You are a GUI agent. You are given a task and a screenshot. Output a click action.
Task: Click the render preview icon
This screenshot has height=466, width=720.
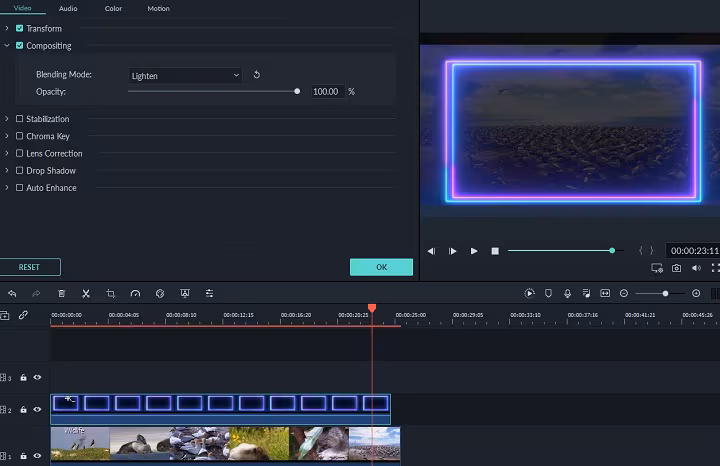pos(529,293)
